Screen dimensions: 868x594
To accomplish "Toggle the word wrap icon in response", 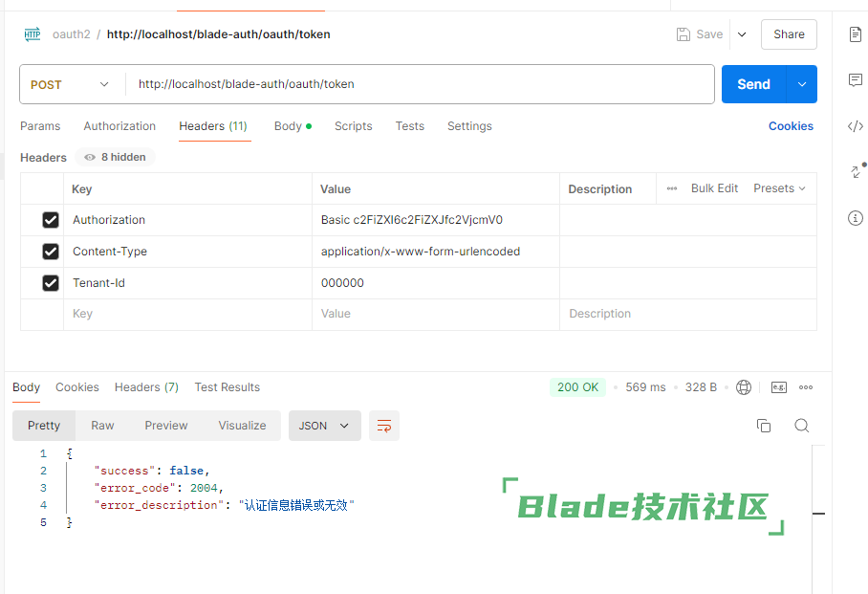I will pyautogui.click(x=384, y=426).
